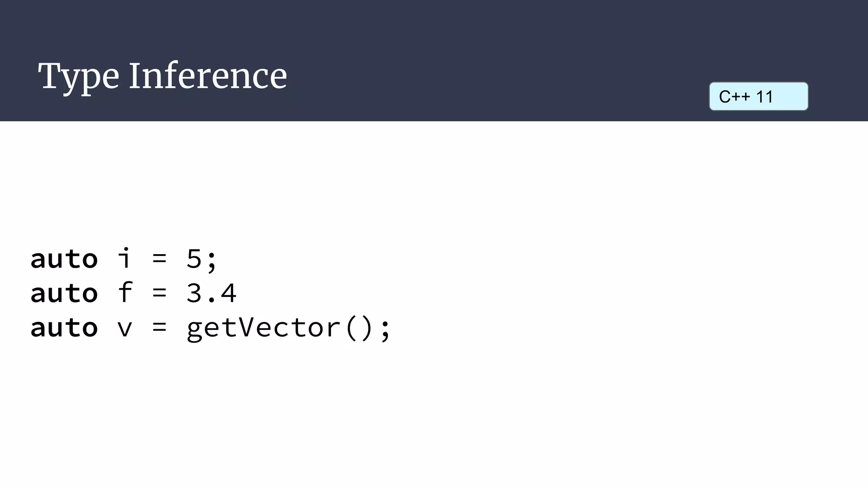
Task: Click the equals sign after variable i
Action: (159, 258)
